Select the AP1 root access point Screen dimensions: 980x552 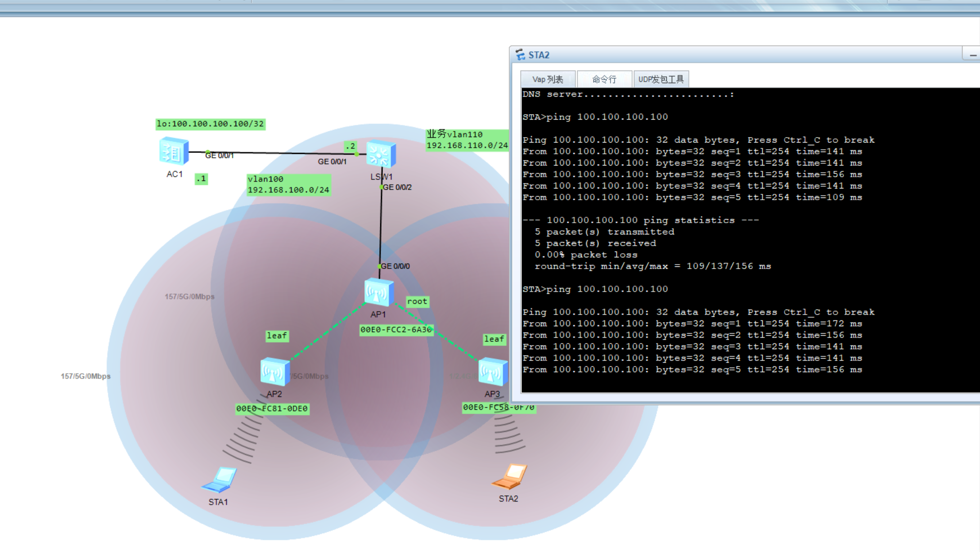378,292
